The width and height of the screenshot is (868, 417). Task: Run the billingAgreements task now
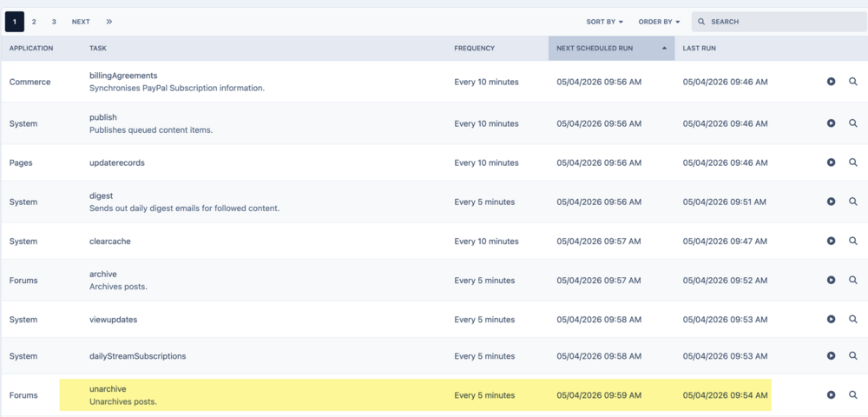(x=831, y=82)
